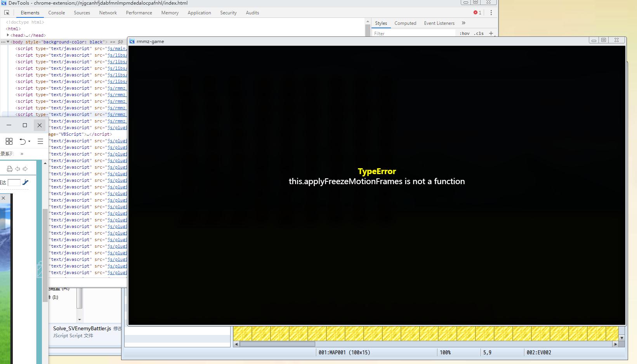
Task: Collapse the body element in DOM tree
Action: click(x=8, y=41)
